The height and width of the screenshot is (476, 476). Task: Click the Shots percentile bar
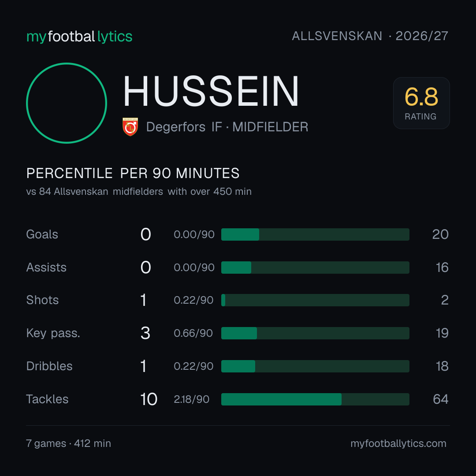pos(315,300)
